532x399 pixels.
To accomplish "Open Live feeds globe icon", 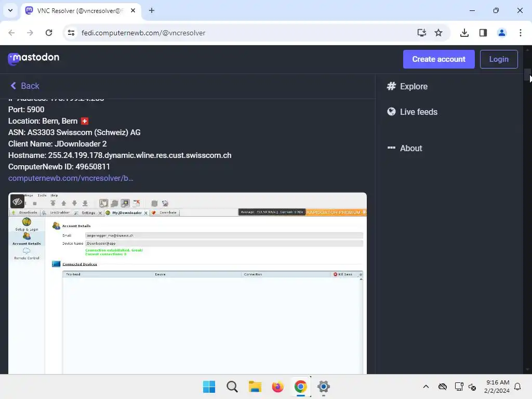I will pos(391,112).
